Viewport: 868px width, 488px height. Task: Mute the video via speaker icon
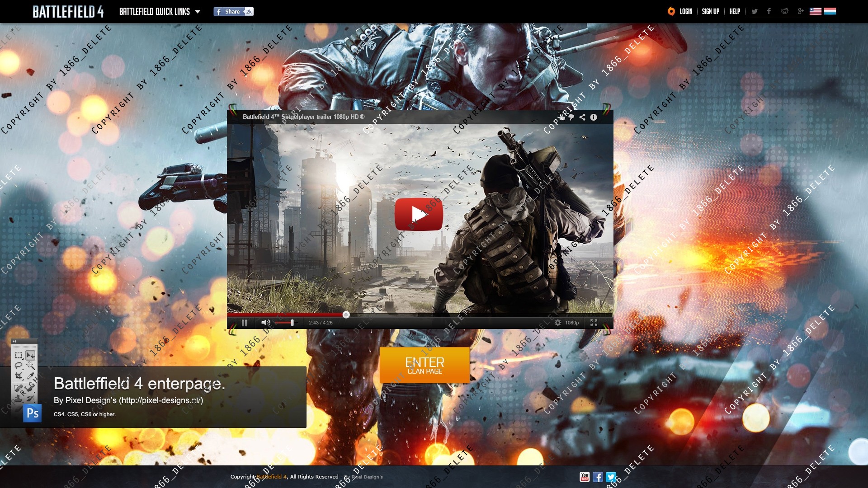pos(265,323)
